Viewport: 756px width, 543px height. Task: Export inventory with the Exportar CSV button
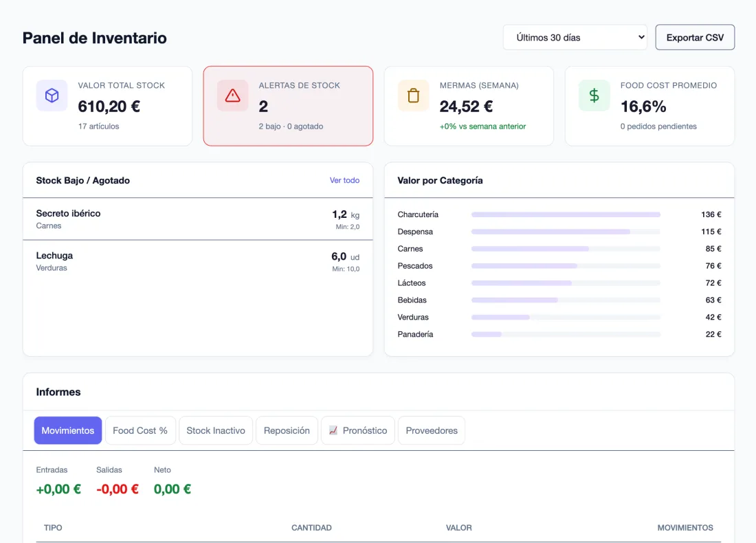click(x=695, y=37)
